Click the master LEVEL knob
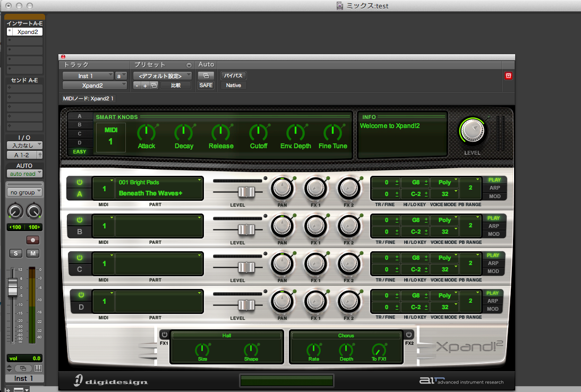 tap(472, 131)
